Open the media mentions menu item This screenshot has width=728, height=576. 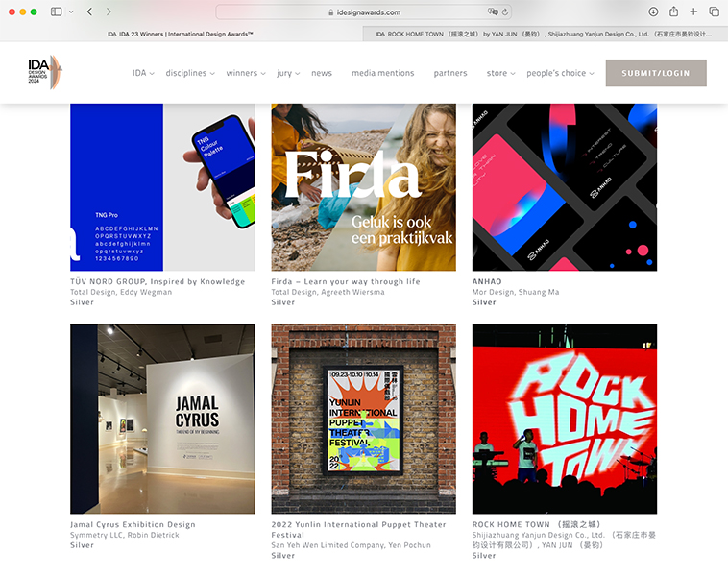[x=382, y=73]
